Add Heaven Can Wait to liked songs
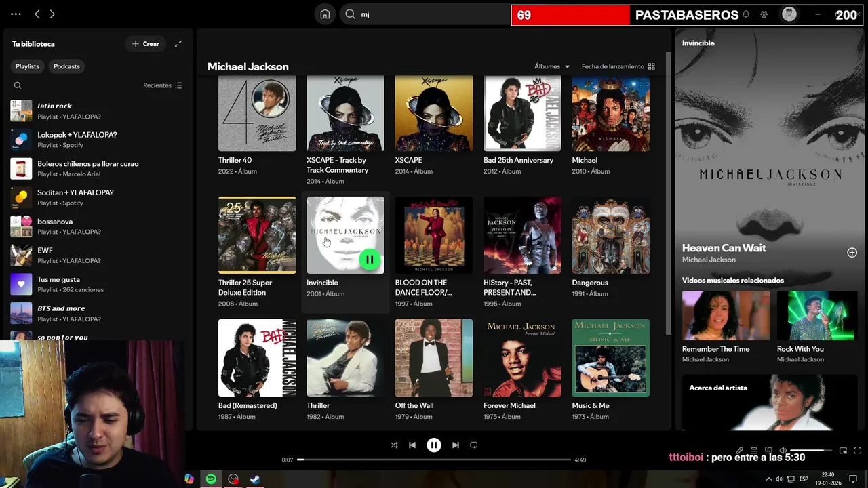The height and width of the screenshot is (488, 868). (x=852, y=253)
